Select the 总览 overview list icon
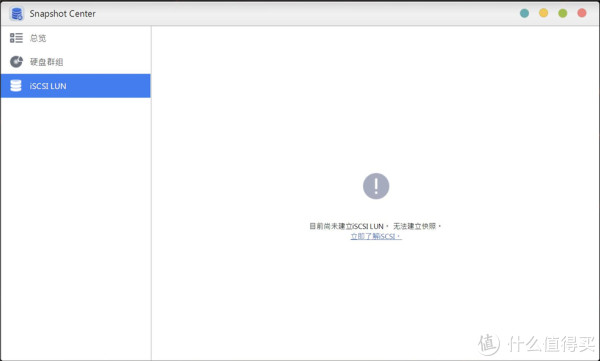The width and height of the screenshot is (600, 361). point(16,38)
